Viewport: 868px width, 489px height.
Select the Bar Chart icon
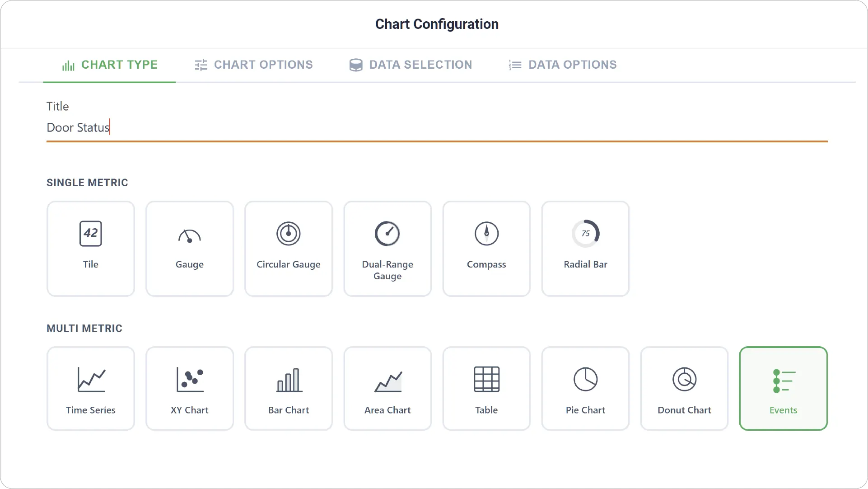(289, 380)
